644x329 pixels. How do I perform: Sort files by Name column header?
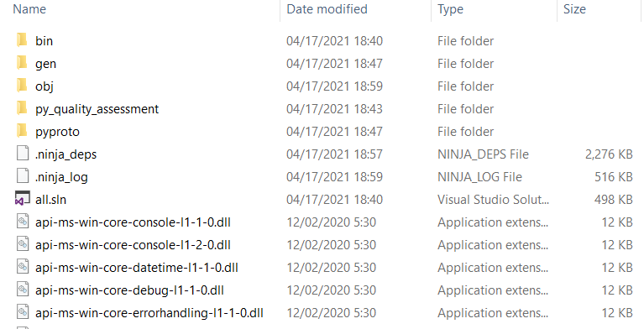(x=29, y=9)
